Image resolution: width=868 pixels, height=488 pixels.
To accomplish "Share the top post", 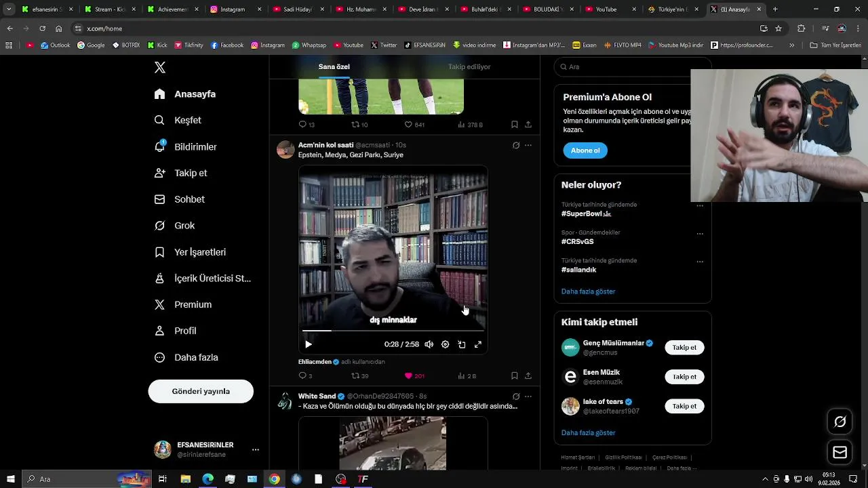I will pyautogui.click(x=528, y=125).
